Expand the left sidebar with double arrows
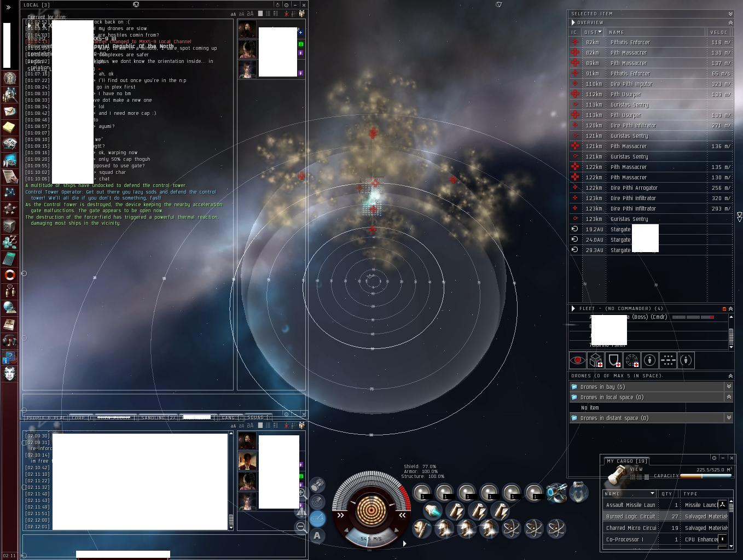The image size is (743, 560). (8, 7)
